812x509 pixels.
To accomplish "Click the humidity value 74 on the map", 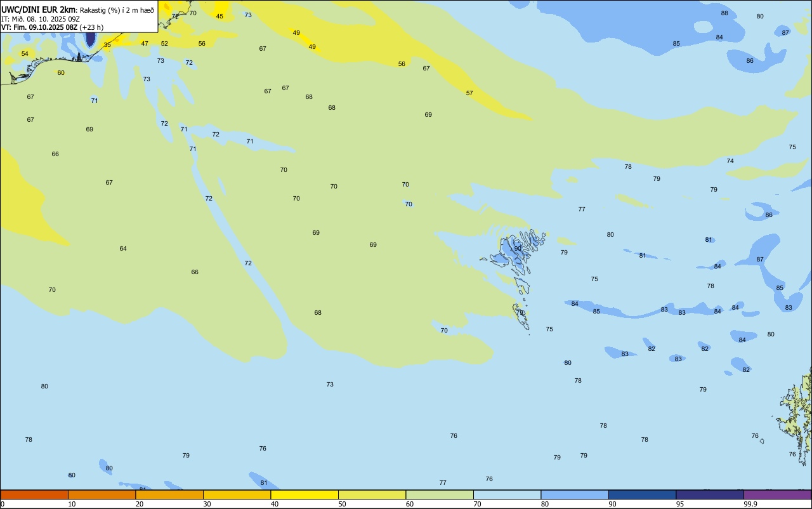I will [x=730, y=161].
